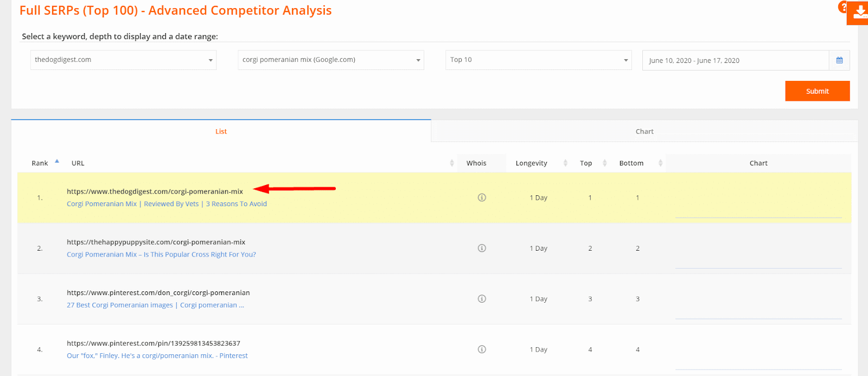This screenshot has height=376, width=868.
Task: Click the Longevity column header label
Action: pyautogui.click(x=531, y=163)
